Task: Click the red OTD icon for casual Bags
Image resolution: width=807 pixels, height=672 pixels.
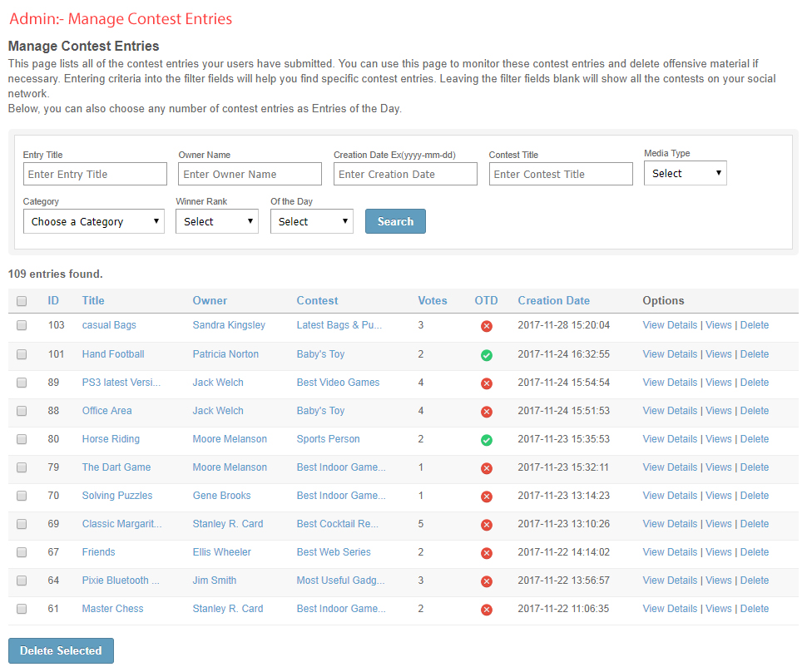Action: coord(487,326)
